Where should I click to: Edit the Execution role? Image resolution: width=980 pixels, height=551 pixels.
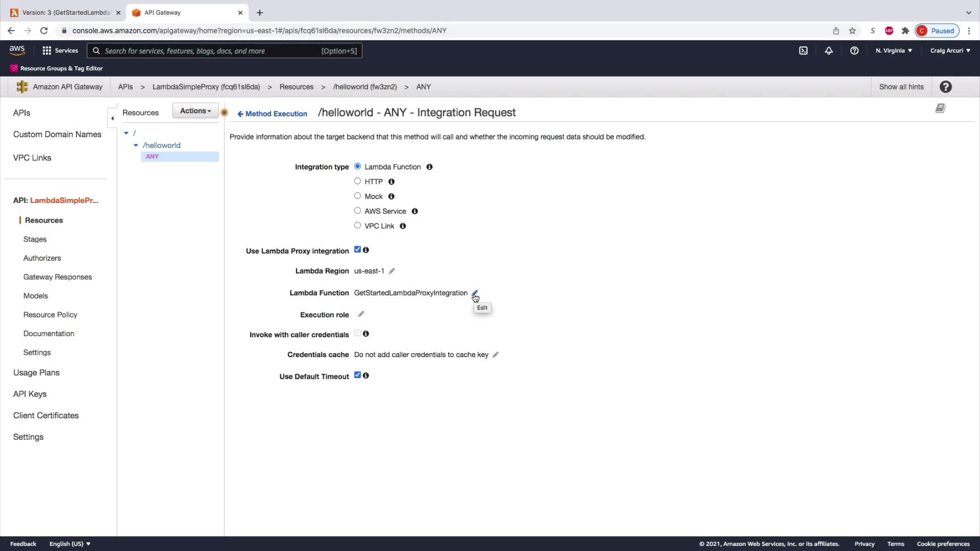pyautogui.click(x=361, y=314)
